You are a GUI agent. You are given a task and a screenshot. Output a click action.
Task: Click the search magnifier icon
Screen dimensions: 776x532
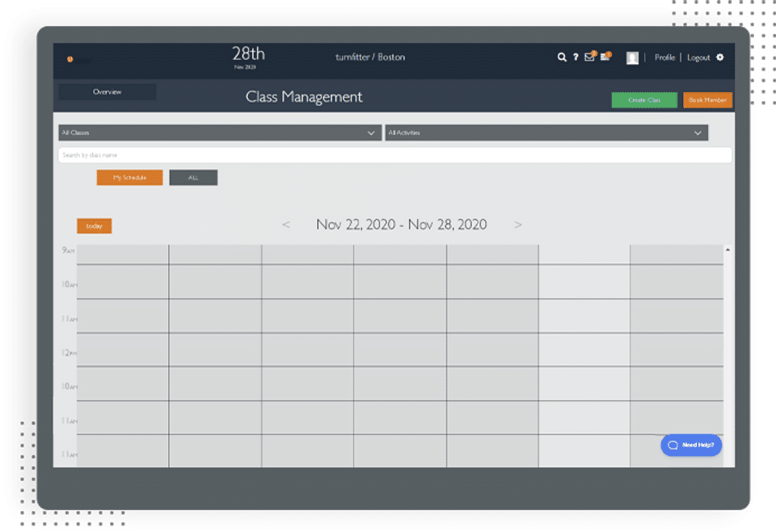click(562, 57)
